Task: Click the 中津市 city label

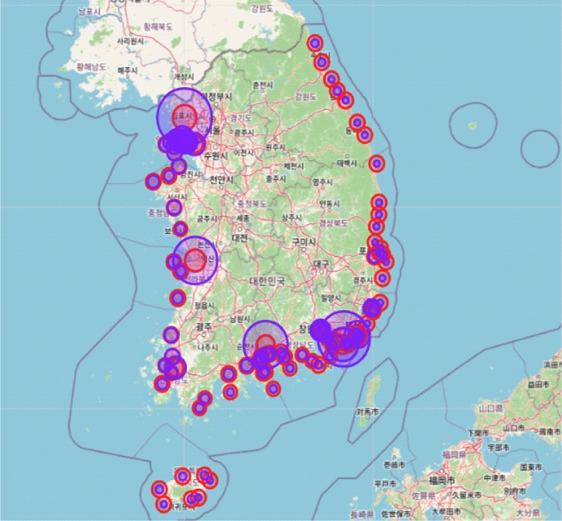Action: [494, 479]
